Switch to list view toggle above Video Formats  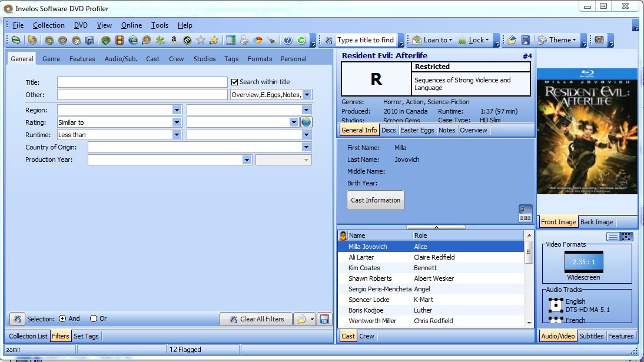point(613,236)
